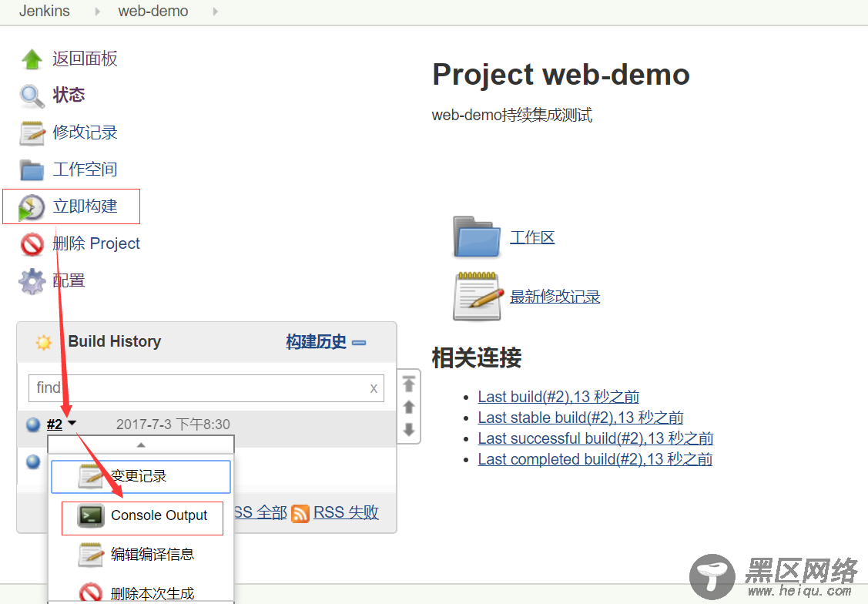Open the RSS 全部 feed link
This screenshot has width=868, height=604.
[x=260, y=512]
